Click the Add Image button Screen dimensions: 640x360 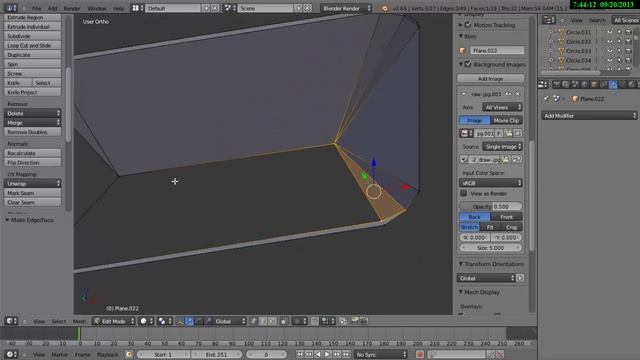coord(491,78)
